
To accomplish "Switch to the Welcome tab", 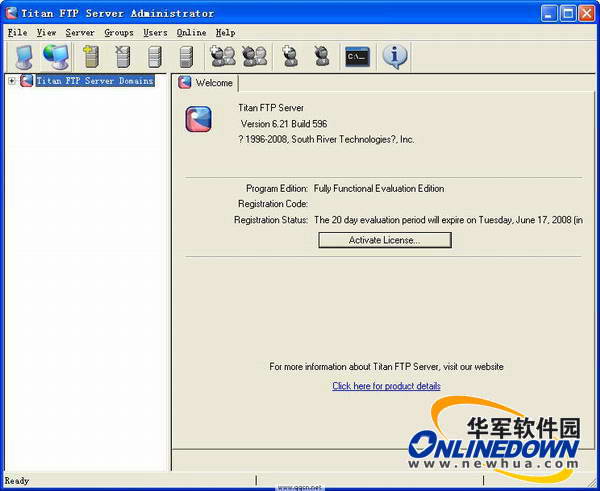I will click(206, 83).
